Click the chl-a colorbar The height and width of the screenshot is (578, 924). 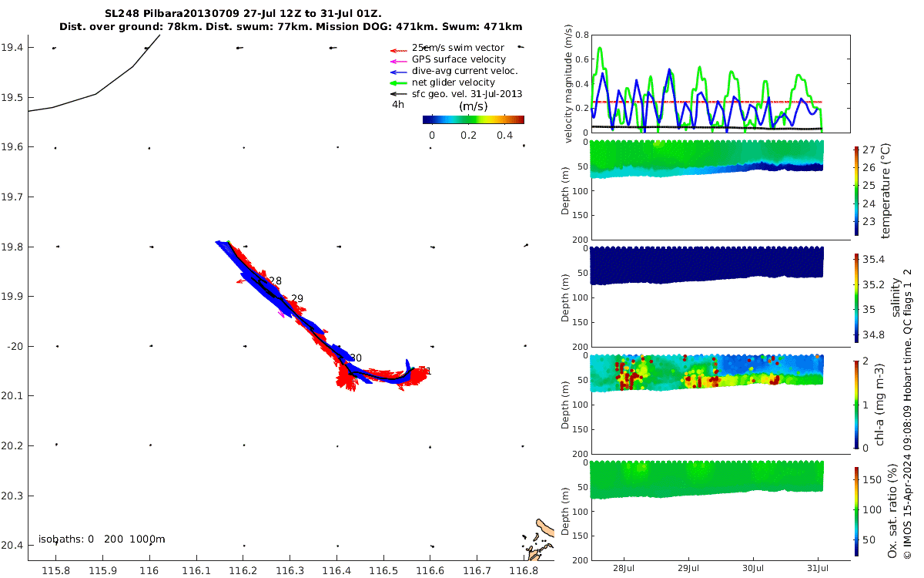tap(857, 403)
